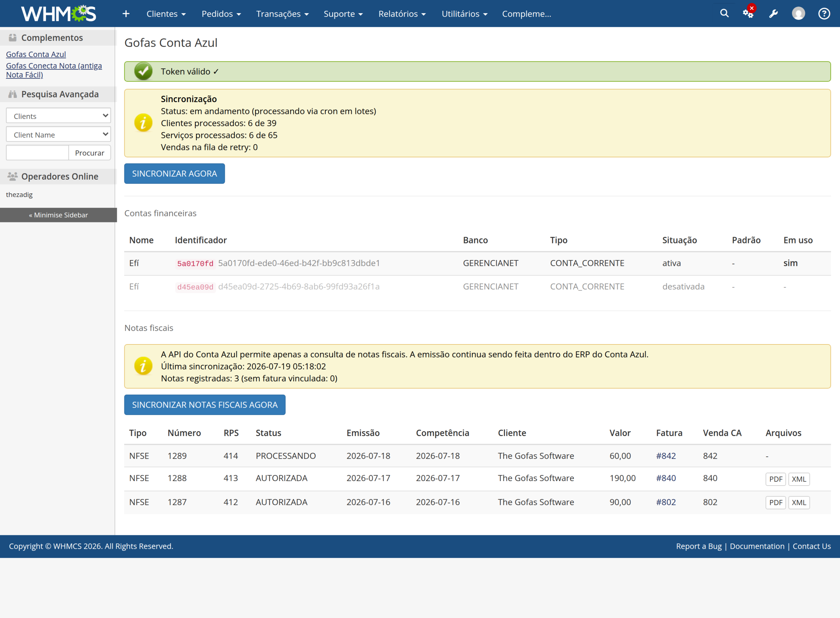The height and width of the screenshot is (618, 840).
Task: Click Minimise Sidebar
Action: [58, 215]
